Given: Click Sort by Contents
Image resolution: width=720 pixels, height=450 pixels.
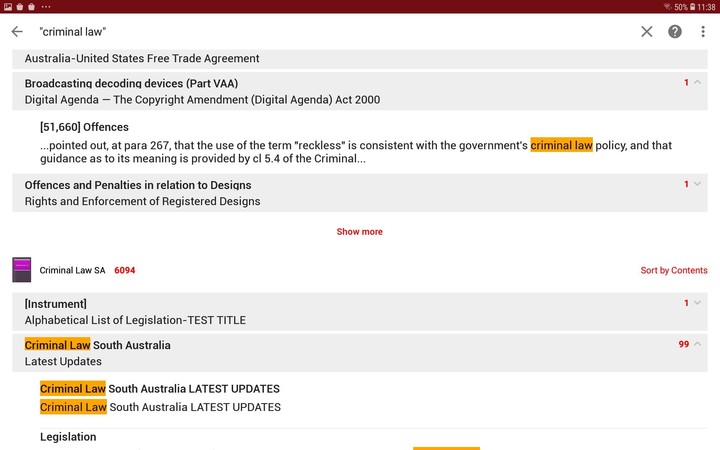Looking at the screenshot, I should coord(673,270).
